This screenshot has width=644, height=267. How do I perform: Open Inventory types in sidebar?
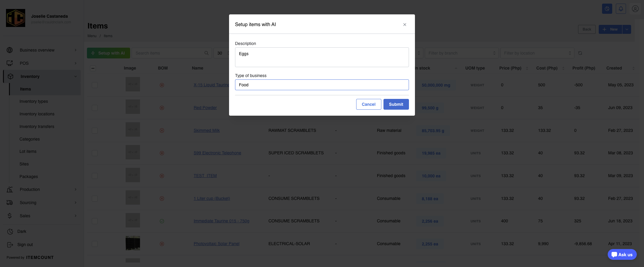(34, 101)
